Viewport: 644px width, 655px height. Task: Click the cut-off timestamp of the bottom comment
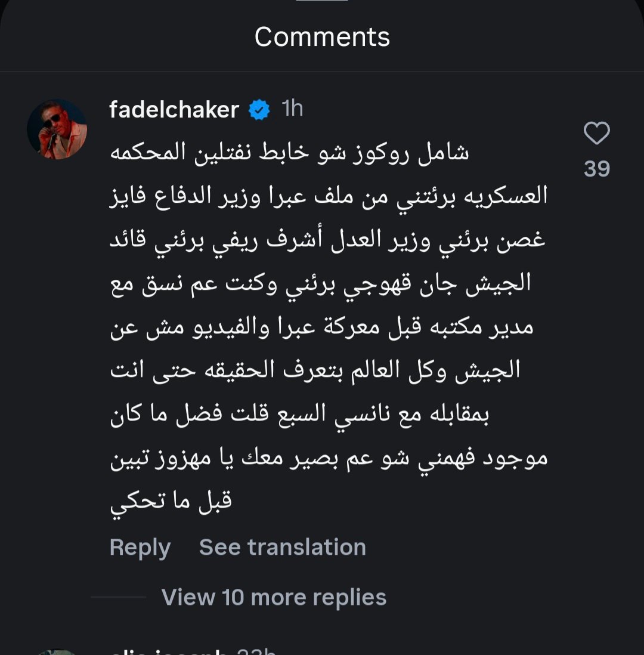[x=256, y=651]
